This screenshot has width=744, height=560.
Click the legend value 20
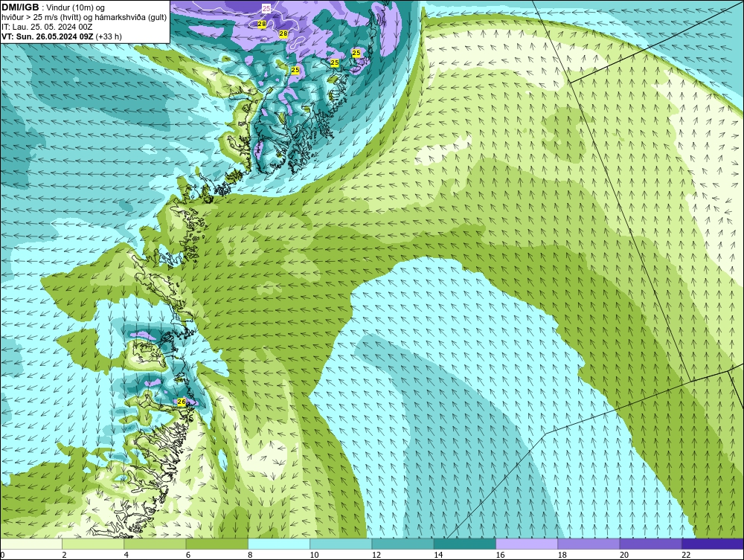click(x=624, y=556)
